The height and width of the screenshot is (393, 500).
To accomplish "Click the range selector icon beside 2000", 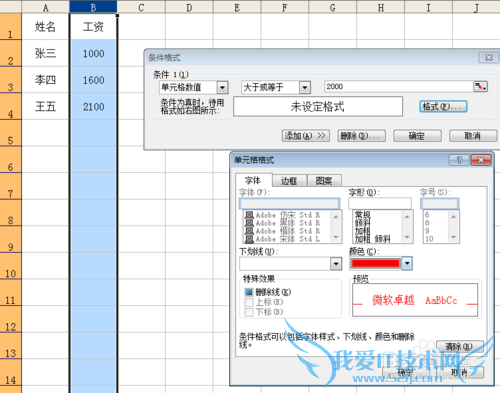I will (480, 87).
